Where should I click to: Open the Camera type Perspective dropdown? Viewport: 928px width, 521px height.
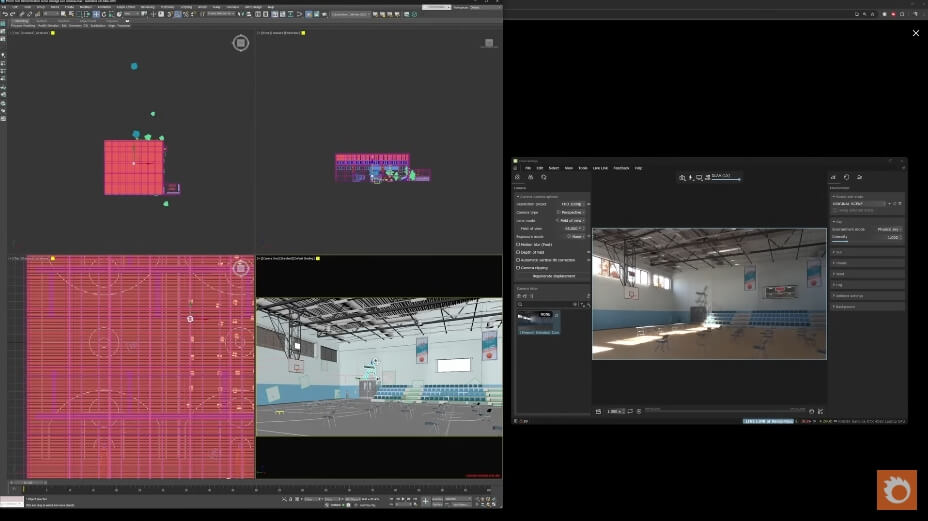coord(571,213)
